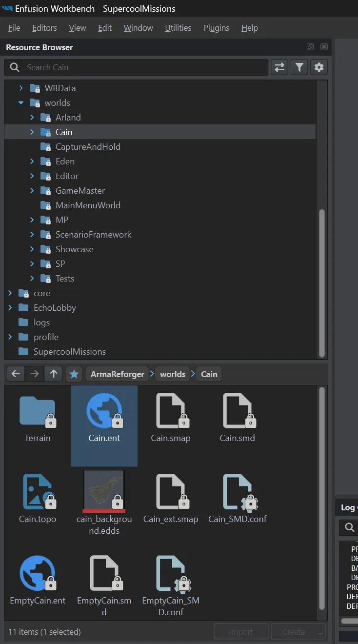Click the Import button
Screen dimensions: 358x644
coord(241,632)
